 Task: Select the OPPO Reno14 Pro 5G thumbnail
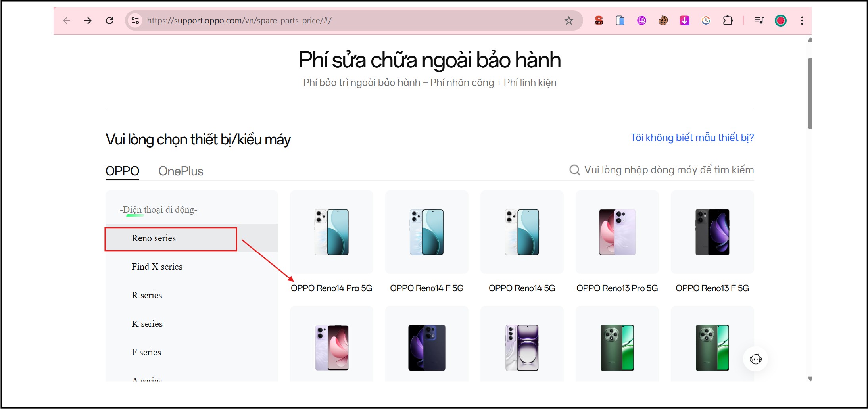[x=332, y=232]
